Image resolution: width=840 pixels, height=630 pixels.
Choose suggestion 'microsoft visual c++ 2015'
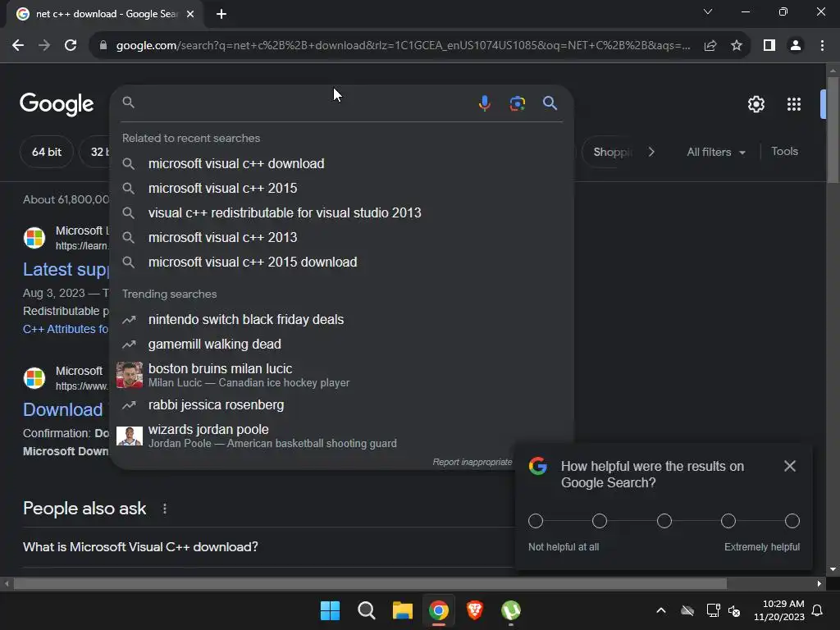(x=342, y=189)
